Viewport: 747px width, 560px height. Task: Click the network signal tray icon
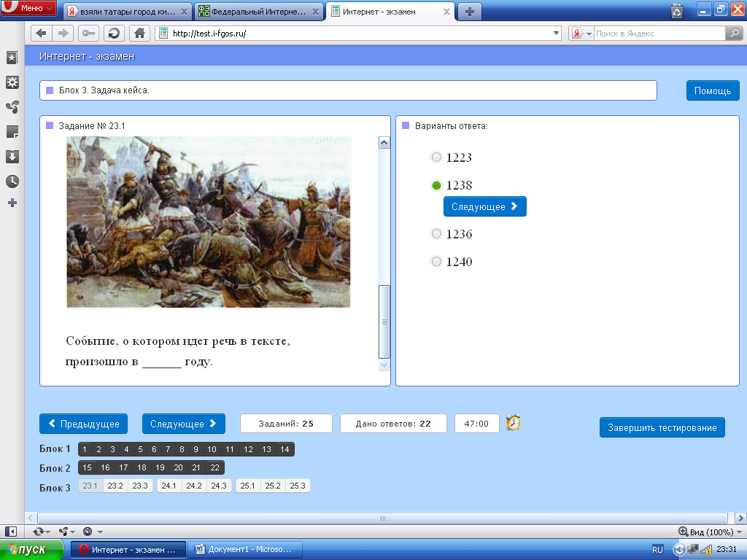point(706,550)
